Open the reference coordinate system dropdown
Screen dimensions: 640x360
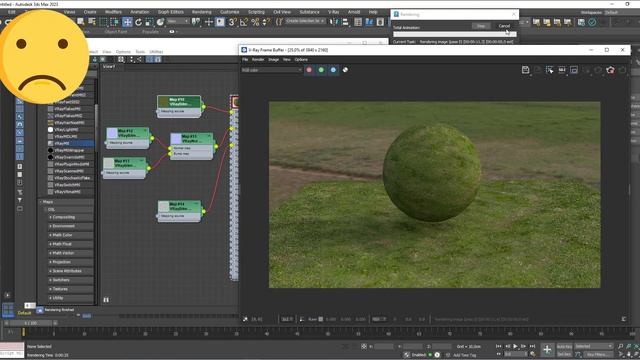(x=178, y=21)
